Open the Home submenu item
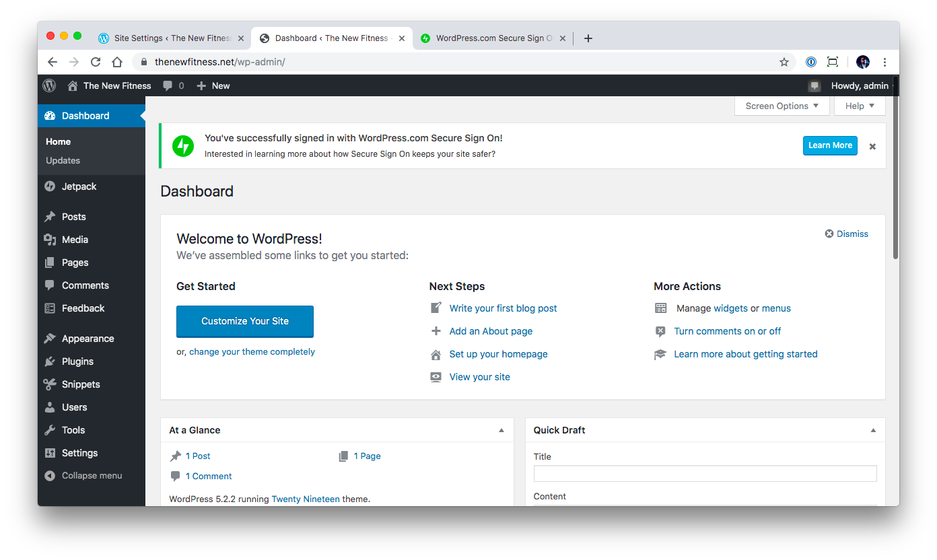The width and height of the screenshot is (937, 560). point(58,141)
